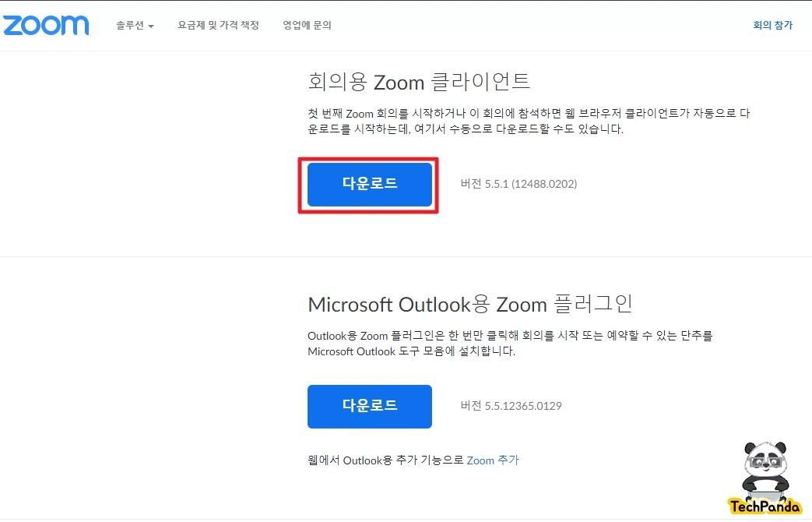
Task: Click the red highlight box around 다운로드
Action: (x=367, y=160)
